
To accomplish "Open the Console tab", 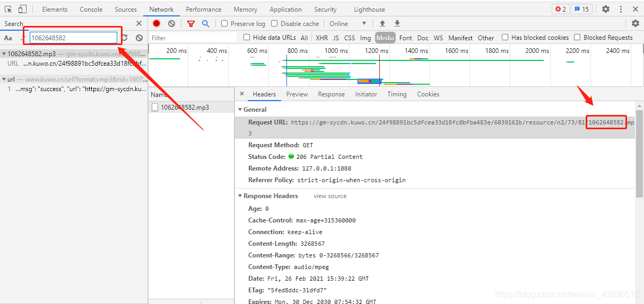I will pyautogui.click(x=91, y=9).
